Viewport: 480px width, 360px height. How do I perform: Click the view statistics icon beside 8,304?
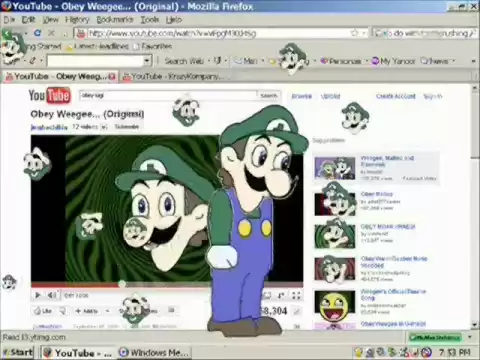click(x=296, y=311)
